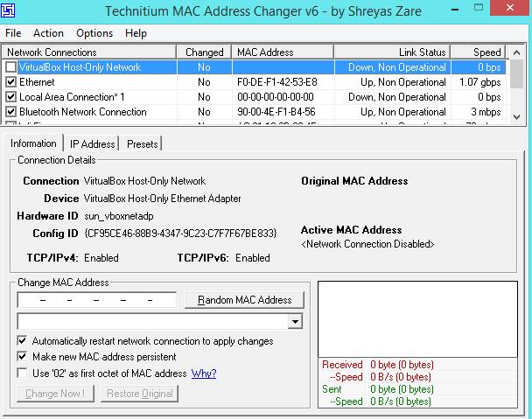
Task: Check the VirtualBox Host-Only Network checkbox
Action: pyautogui.click(x=10, y=67)
